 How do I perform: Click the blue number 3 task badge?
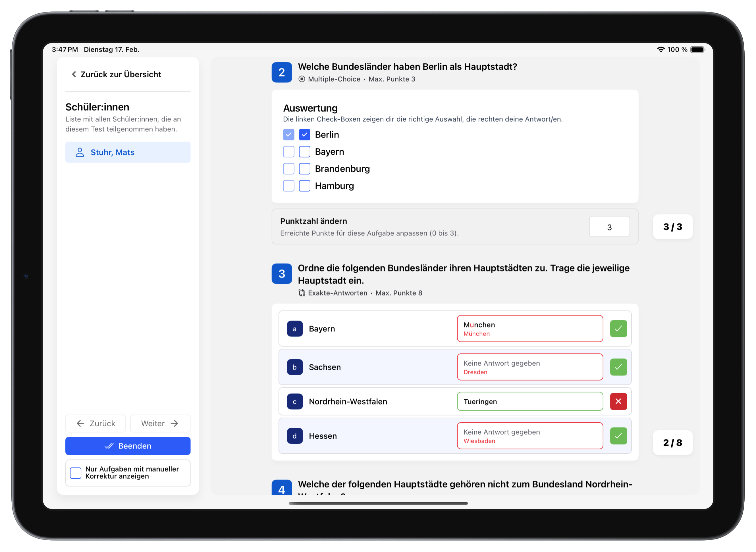click(282, 274)
